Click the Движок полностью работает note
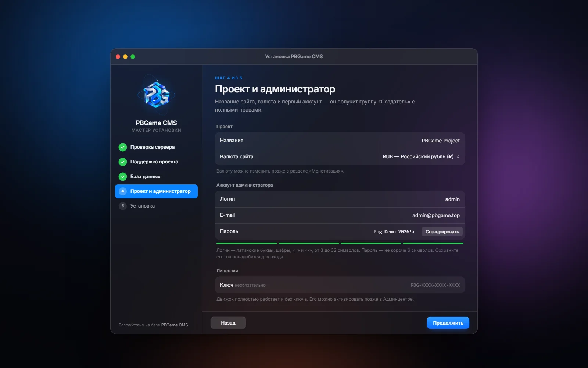The image size is (588, 368). [x=315, y=299]
